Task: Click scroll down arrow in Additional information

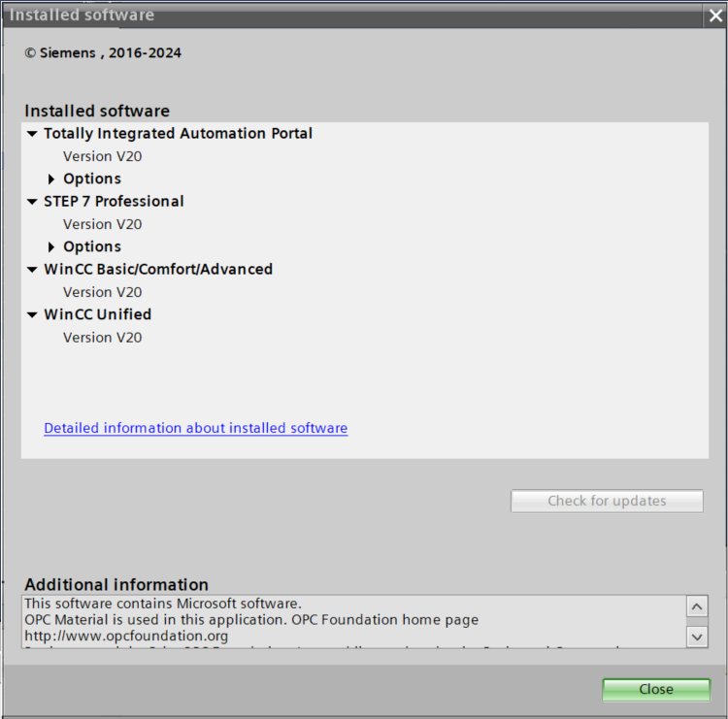Action: [x=697, y=637]
